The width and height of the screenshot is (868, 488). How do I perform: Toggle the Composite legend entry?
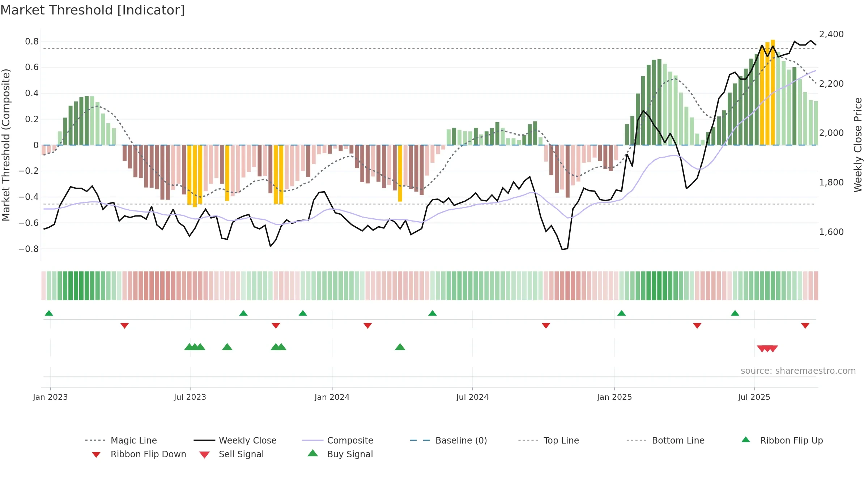[337, 440]
